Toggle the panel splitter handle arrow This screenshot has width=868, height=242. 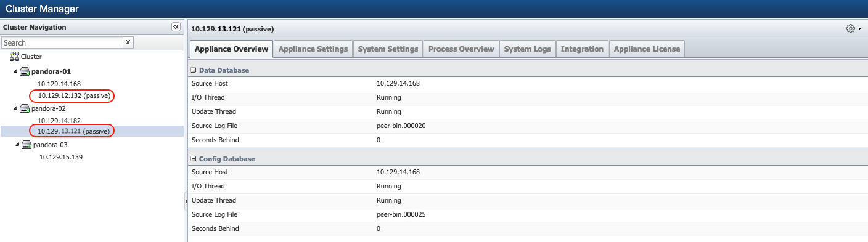pos(186,201)
